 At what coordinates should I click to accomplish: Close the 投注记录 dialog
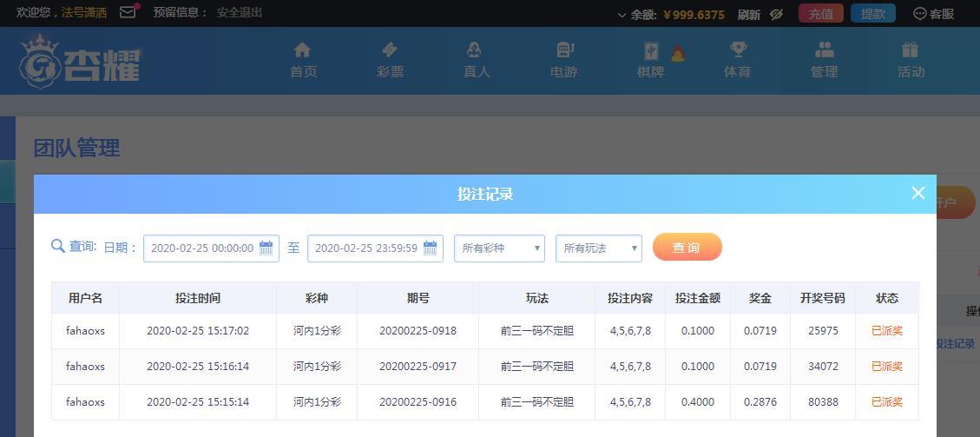[x=918, y=193]
